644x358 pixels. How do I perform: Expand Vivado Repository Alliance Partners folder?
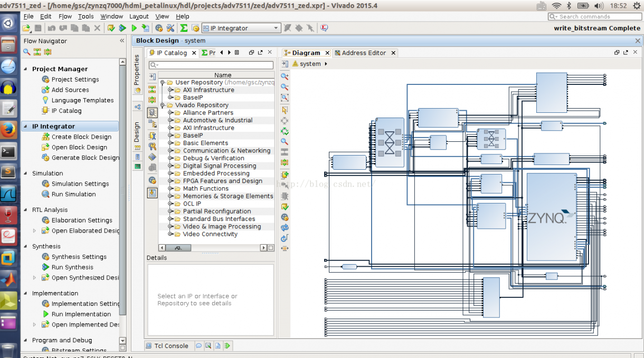click(171, 112)
